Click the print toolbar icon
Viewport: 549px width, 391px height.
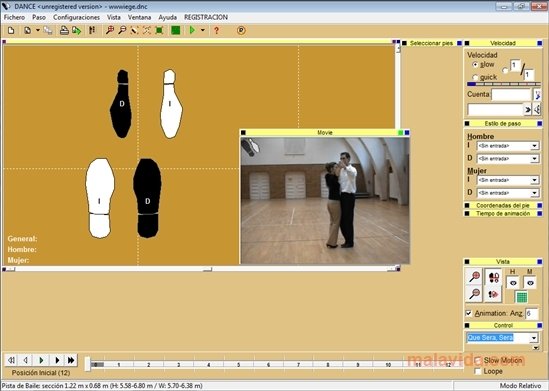pos(64,30)
